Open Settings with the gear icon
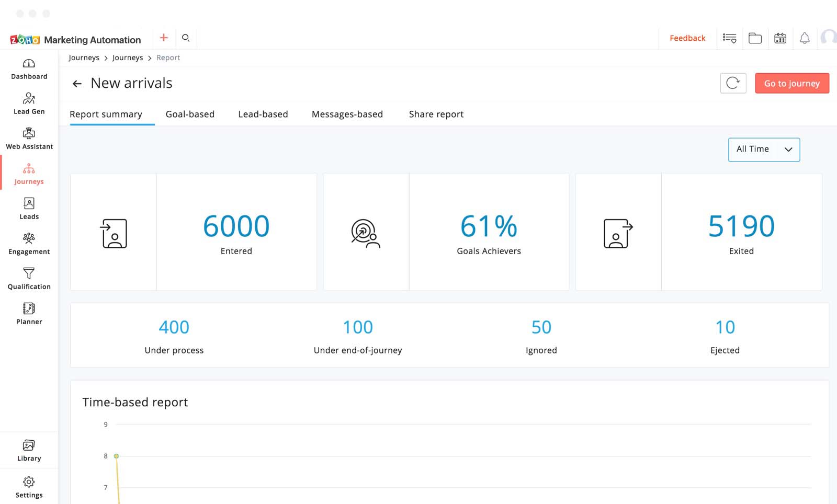The image size is (837, 504). [29, 487]
